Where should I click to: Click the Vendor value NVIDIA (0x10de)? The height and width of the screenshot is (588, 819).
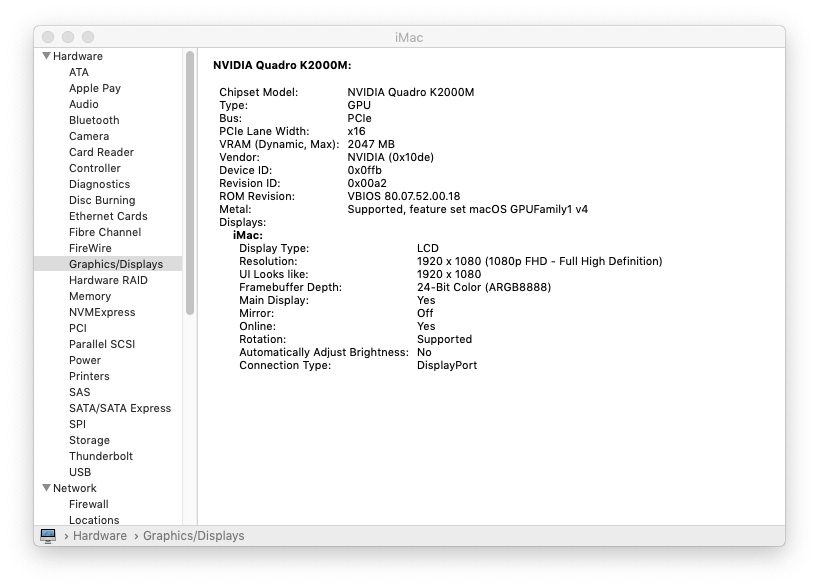[391, 158]
